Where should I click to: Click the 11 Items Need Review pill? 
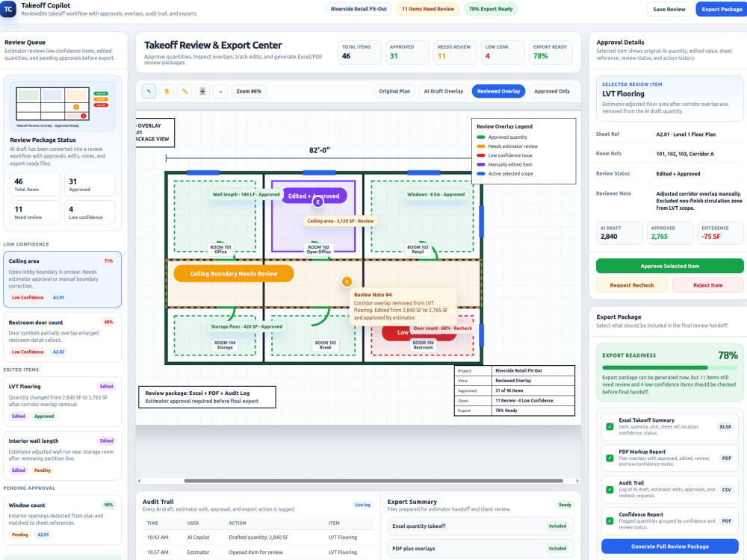[428, 9]
